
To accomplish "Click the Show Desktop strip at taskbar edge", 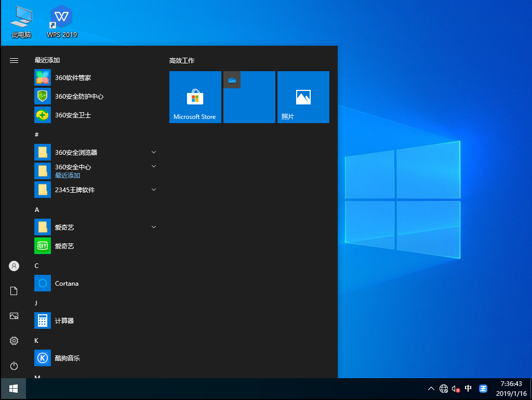I will [x=530, y=389].
